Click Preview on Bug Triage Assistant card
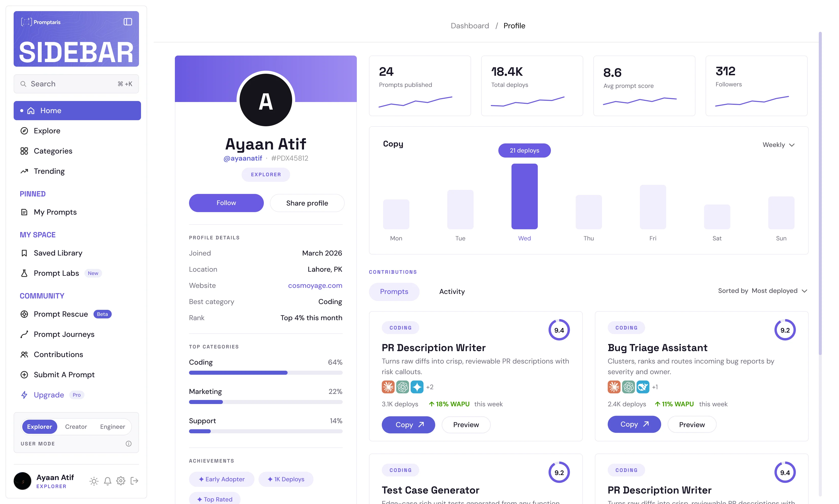839x504 pixels. 692,425
